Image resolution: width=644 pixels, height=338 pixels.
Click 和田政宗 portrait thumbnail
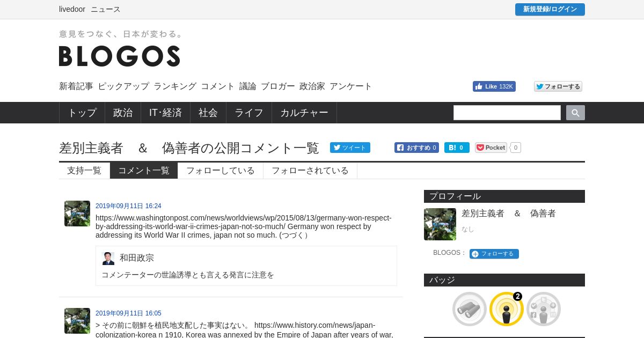pyautogui.click(x=108, y=259)
